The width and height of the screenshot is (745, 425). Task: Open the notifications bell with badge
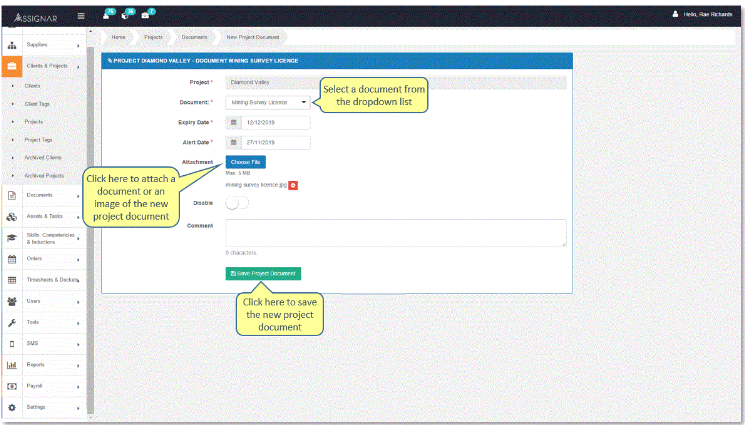click(108, 15)
